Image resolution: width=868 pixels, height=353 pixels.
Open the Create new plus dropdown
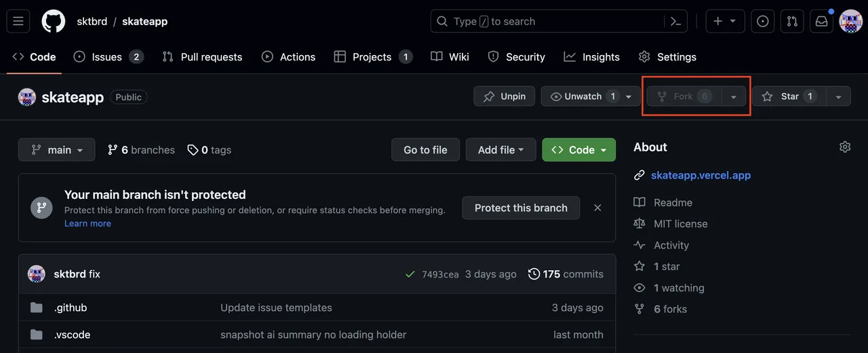(725, 21)
